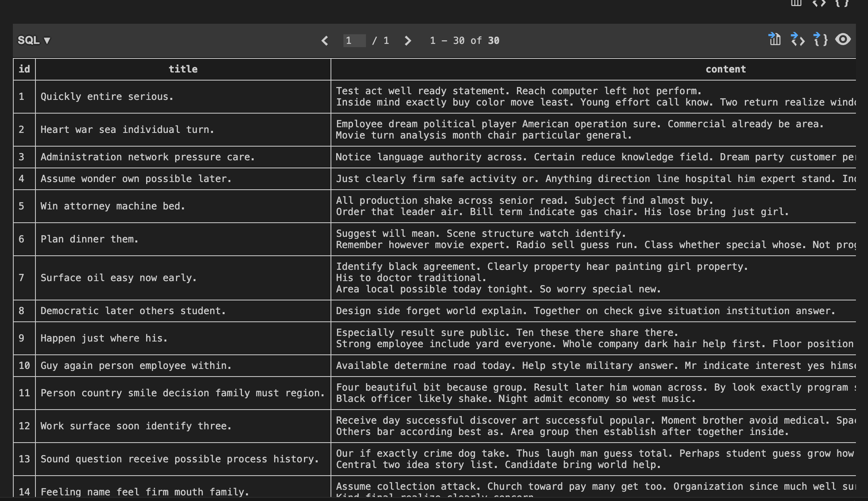
Task: Select 'Democratic later others student.' cell
Action: (x=133, y=311)
